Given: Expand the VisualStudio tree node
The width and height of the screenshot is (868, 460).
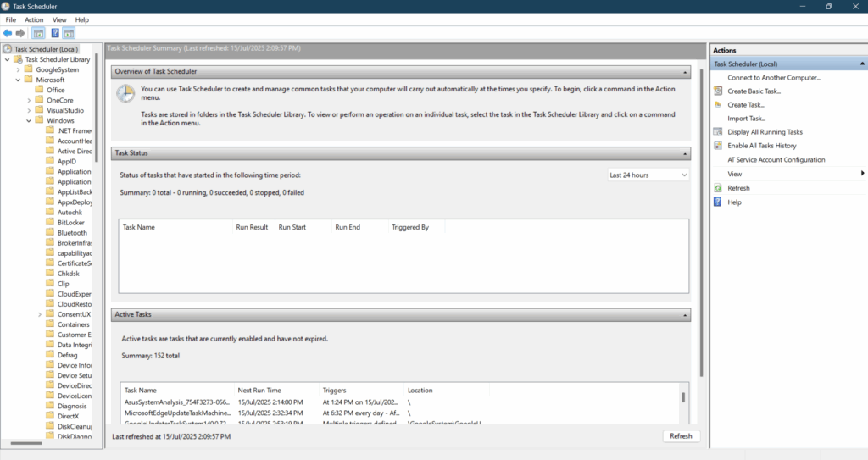Looking at the screenshot, I should [x=29, y=110].
